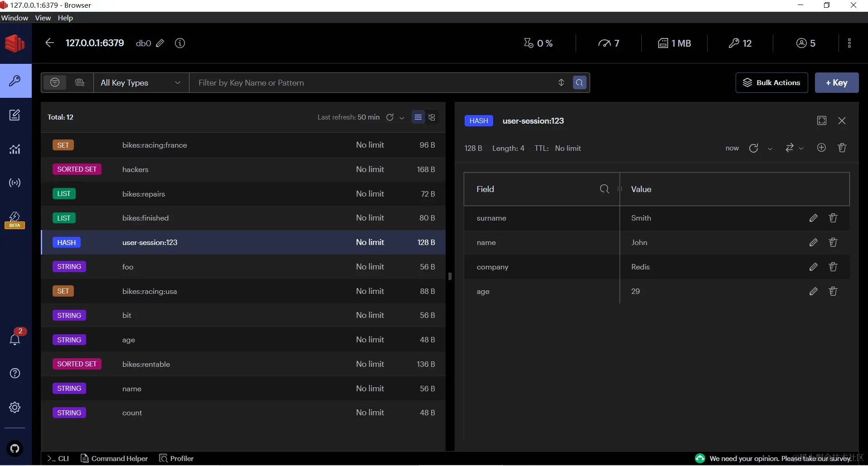Open the Help menu
The image size is (868, 466).
[x=65, y=18]
